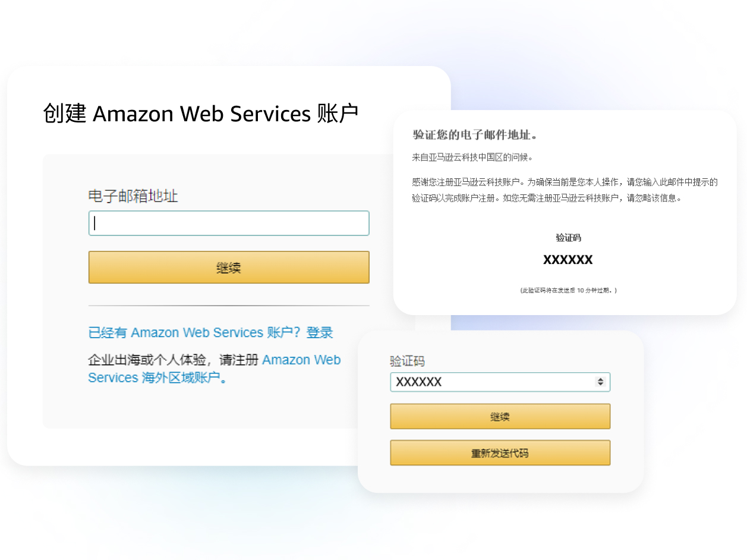
Task: Click the bold XXXXXX code in the email
Action: tap(568, 260)
